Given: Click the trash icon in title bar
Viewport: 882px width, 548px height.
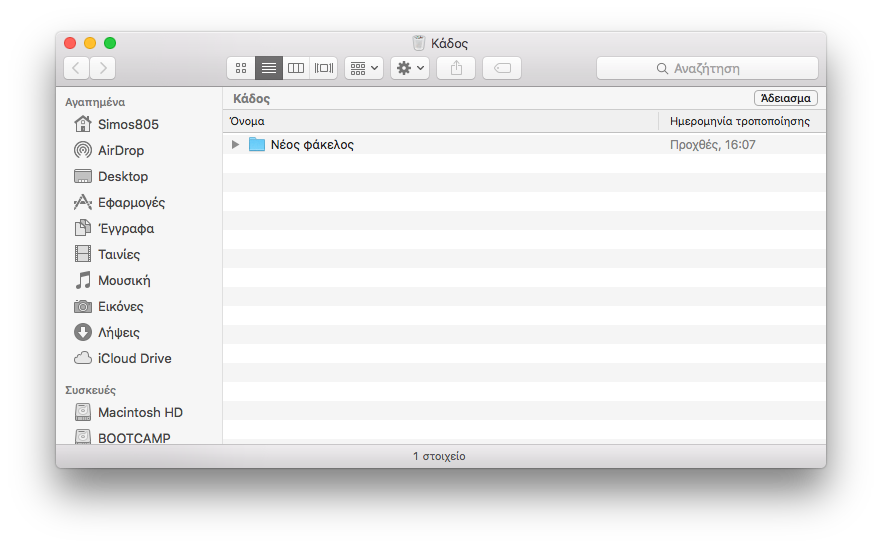Looking at the screenshot, I should [x=418, y=43].
